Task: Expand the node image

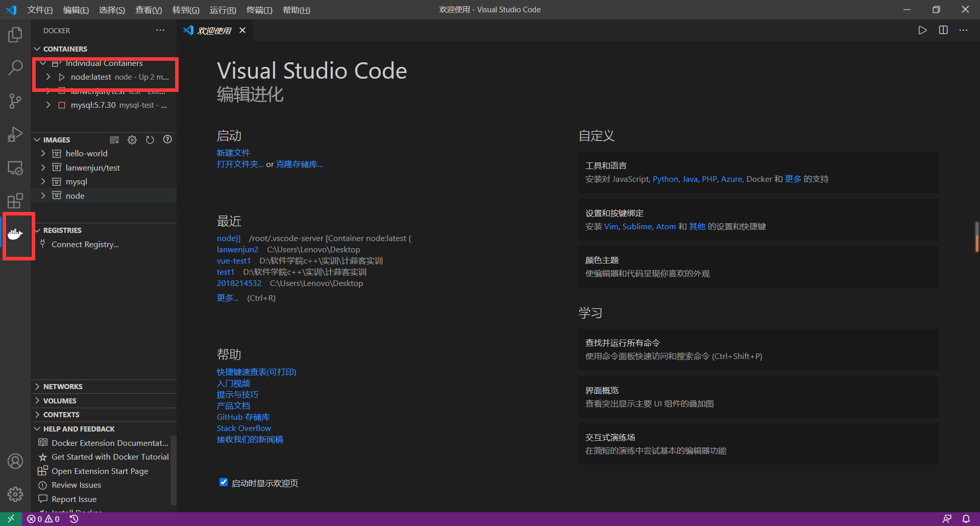Action: [43, 196]
